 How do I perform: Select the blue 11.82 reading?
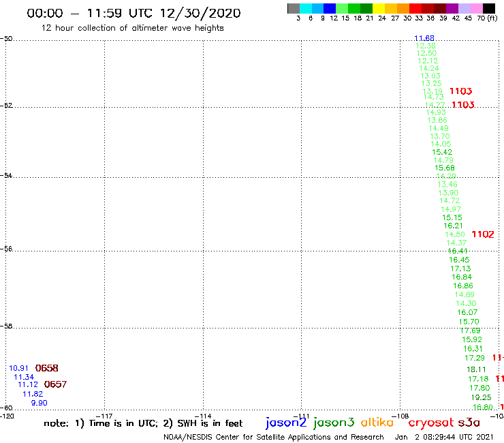coord(33,394)
